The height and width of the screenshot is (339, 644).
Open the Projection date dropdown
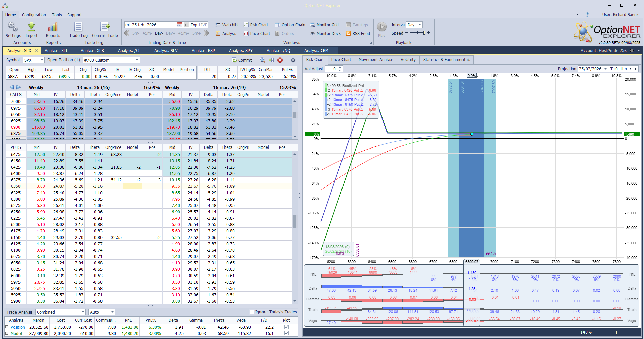point(605,69)
